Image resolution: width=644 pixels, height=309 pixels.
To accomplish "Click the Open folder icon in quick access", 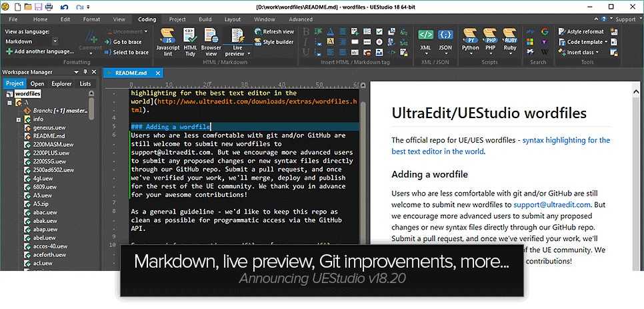I will (x=28, y=7).
